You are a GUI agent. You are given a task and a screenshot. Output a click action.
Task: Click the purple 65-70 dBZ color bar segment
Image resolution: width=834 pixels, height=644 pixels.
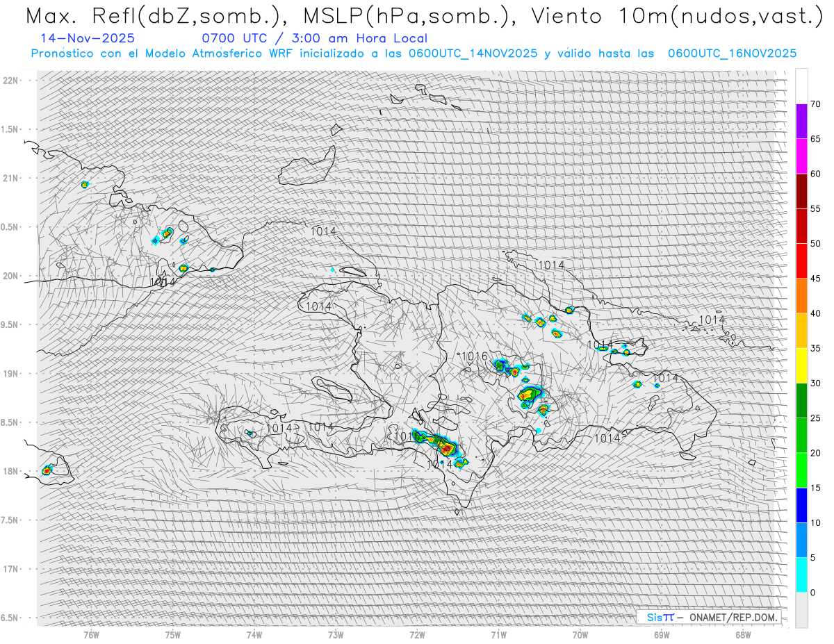tap(801, 122)
